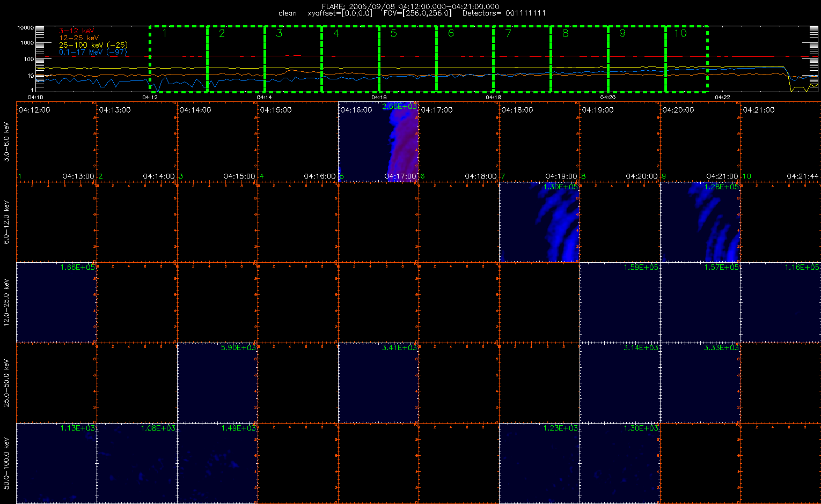This screenshot has width=821, height=504.
Task: Click the '10000' y-axis label
Action: coord(25,27)
